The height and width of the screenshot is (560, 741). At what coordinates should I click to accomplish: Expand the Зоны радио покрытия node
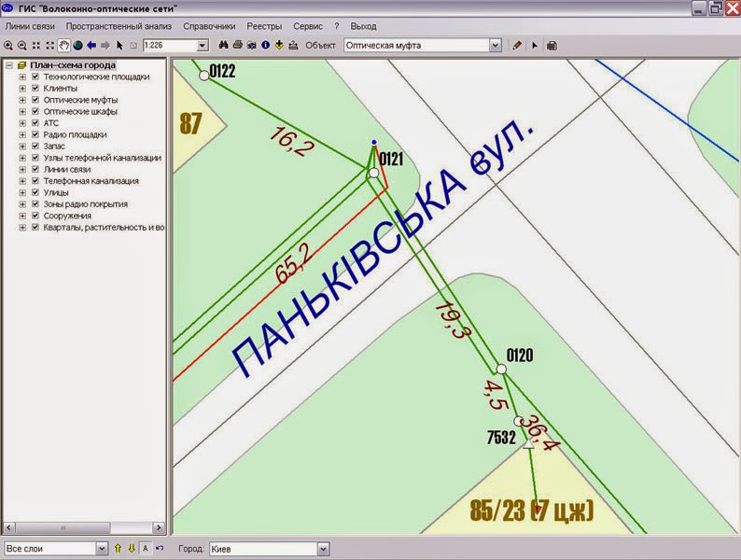point(22,204)
